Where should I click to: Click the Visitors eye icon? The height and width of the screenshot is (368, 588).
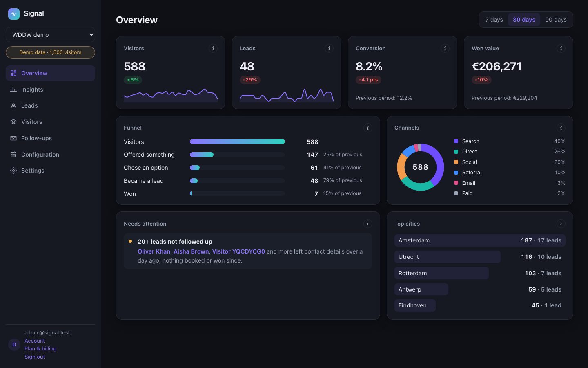13,122
